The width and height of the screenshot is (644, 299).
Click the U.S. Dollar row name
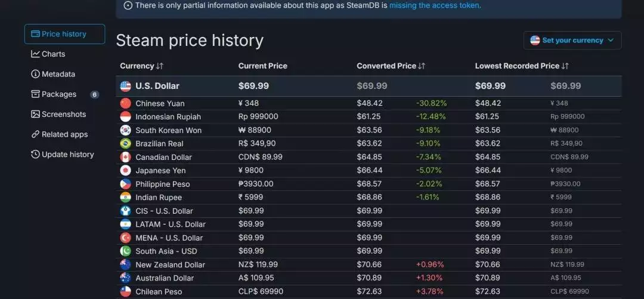(x=157, y=86)
